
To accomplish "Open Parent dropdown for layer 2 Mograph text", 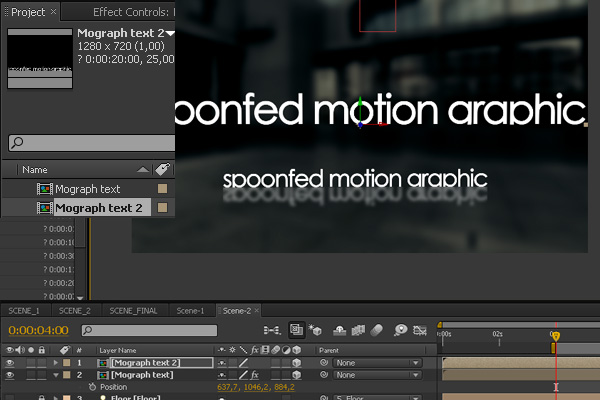I will pos(378,375).
